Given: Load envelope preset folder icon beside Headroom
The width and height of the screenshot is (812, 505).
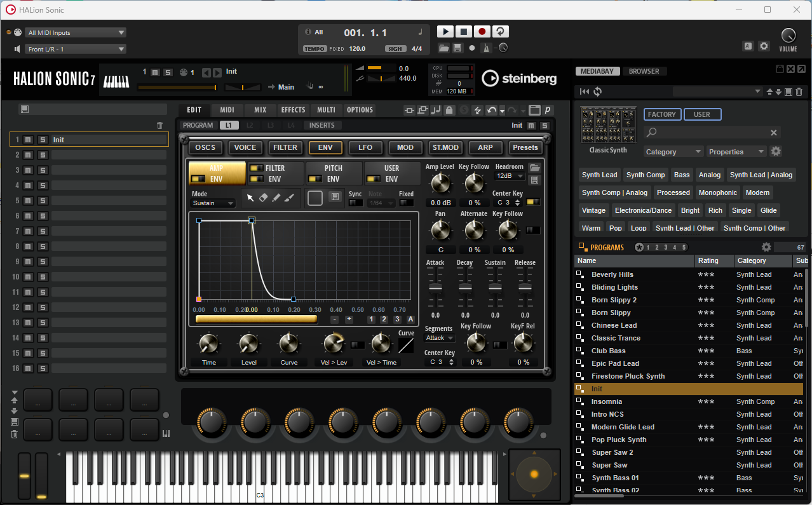Looking at the screenshot, I should [535, 168].
